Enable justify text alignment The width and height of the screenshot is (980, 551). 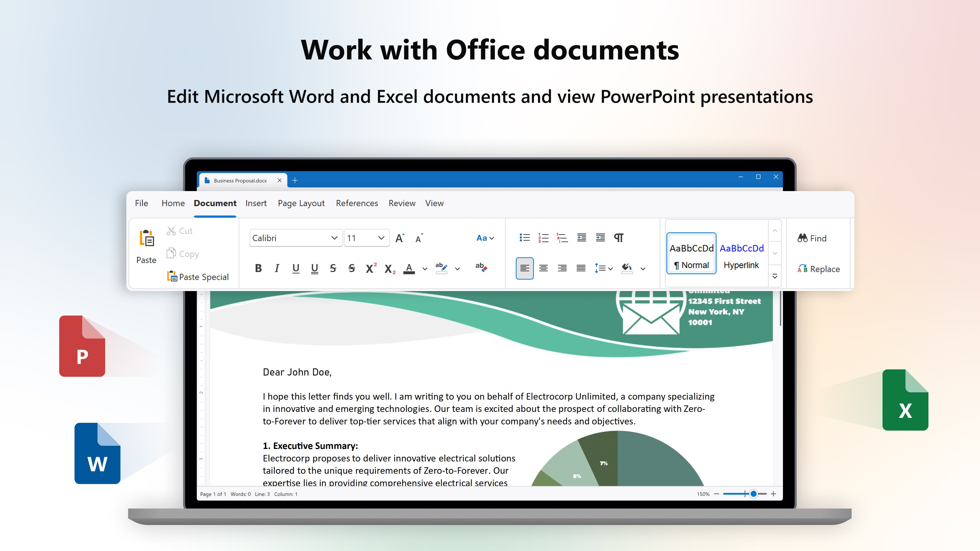coord(581,268)
